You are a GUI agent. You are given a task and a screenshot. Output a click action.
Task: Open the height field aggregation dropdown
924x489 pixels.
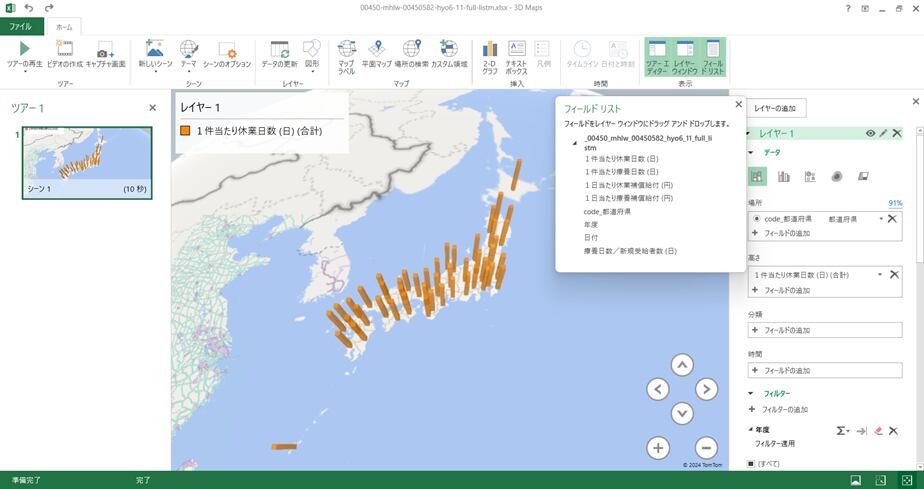[x=880, y=274]
